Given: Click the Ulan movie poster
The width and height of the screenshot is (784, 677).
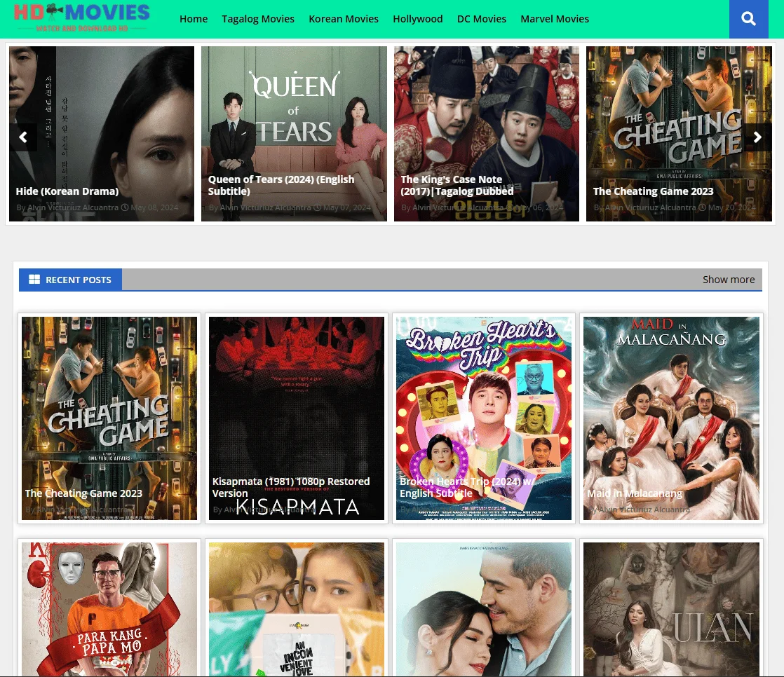Looking at the screenshot, I should pos(671,609).
